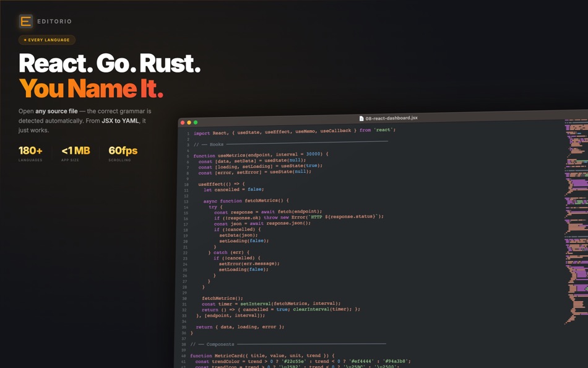Click the 'React. Go. Rust.' headline
The height and width of the screenshot is (368, 588).
[110, 63]
